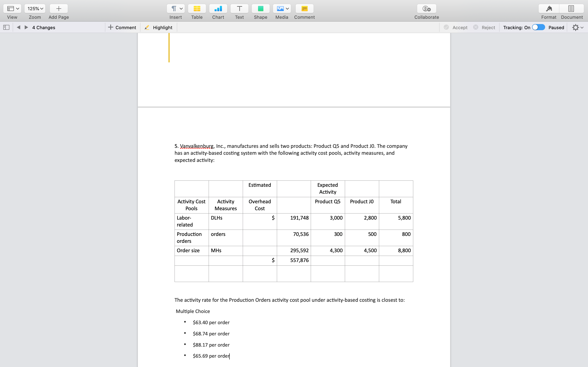The height and width of the screenshot is (367, 588).
Task: Insert a table into the document
Action: click(x=197, y=9)
